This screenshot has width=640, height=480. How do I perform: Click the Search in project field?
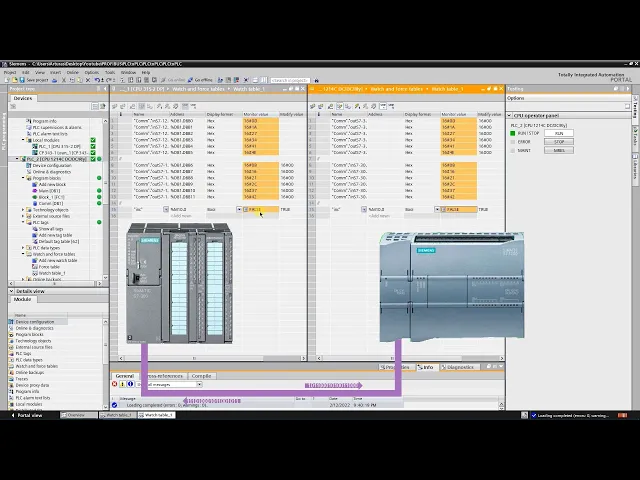tap(290, 80)
